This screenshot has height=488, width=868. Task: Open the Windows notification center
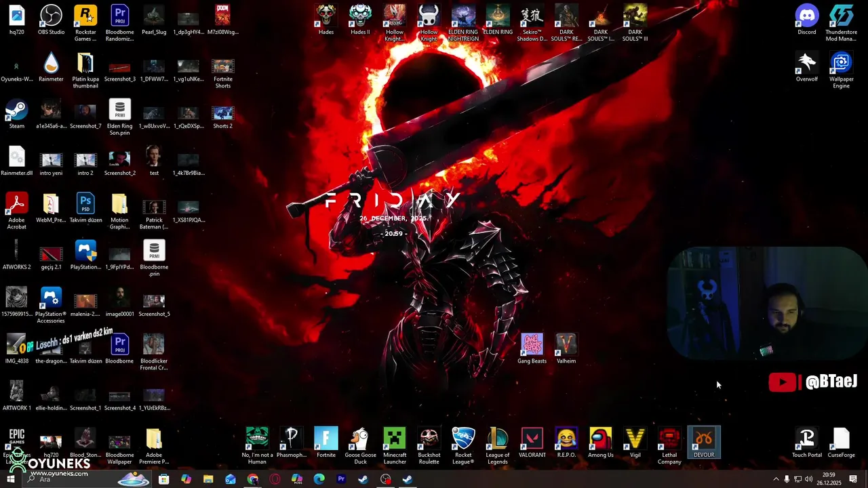853,479
